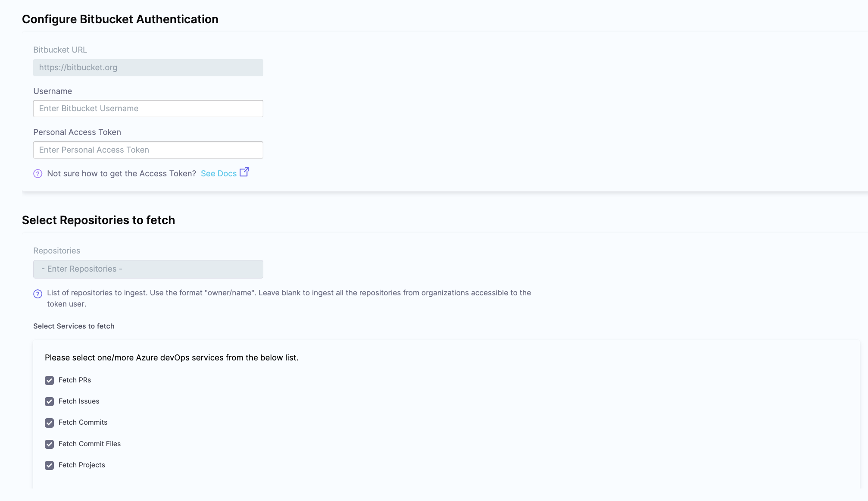Viewport: 868px width, 501px height.
Task: Click the Bitbucket URL label text
Action: click(x=60, y=50)
